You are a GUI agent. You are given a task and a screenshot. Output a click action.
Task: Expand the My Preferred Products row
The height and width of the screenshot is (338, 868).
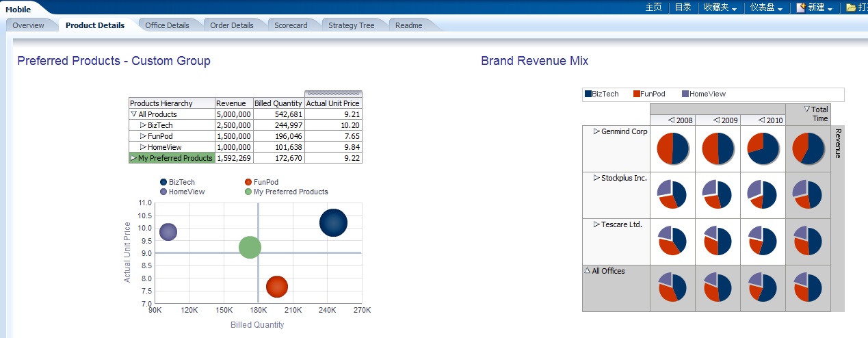(133, 158)
